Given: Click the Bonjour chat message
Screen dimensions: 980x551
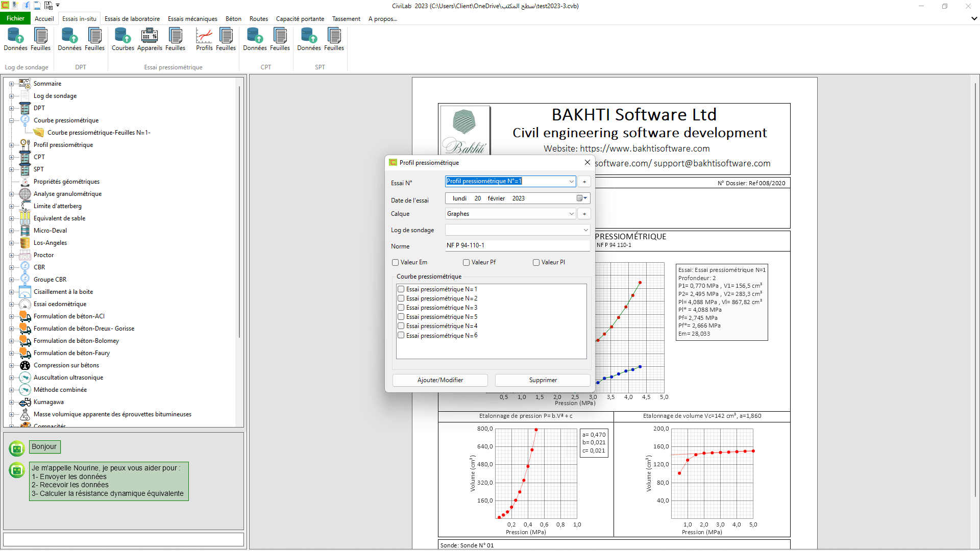Looking at the screenshot, I should point(44,447).
